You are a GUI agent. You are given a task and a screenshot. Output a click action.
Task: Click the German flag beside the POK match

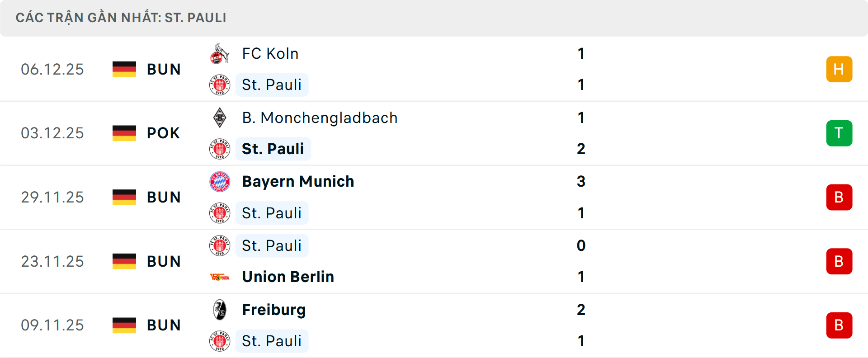click(124, 133)
